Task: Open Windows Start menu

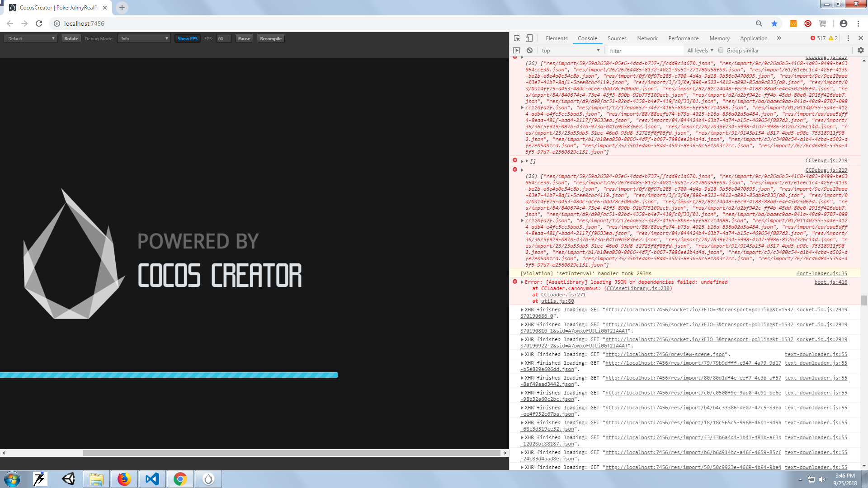Action: [x=12, y=479]
